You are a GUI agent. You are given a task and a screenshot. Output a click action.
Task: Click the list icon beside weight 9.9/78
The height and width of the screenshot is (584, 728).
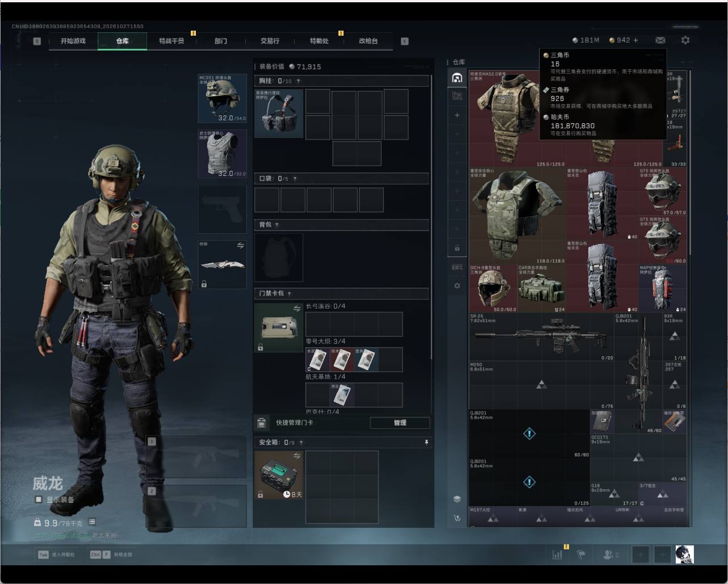click(92, 522)
